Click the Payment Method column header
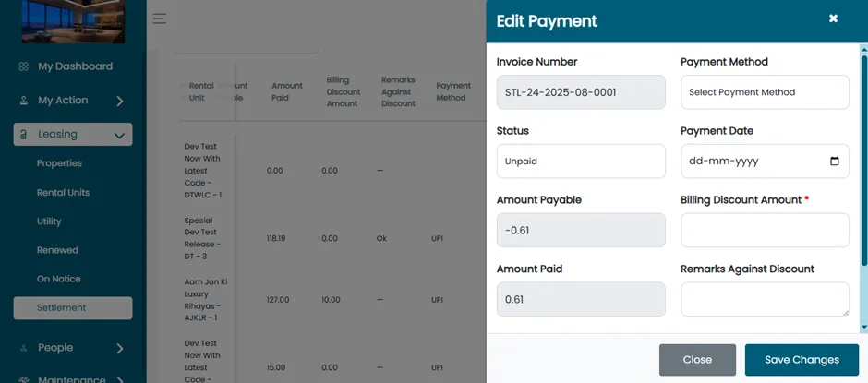The height and width of the screenshot is (383, 868). [x=453, y=92]
